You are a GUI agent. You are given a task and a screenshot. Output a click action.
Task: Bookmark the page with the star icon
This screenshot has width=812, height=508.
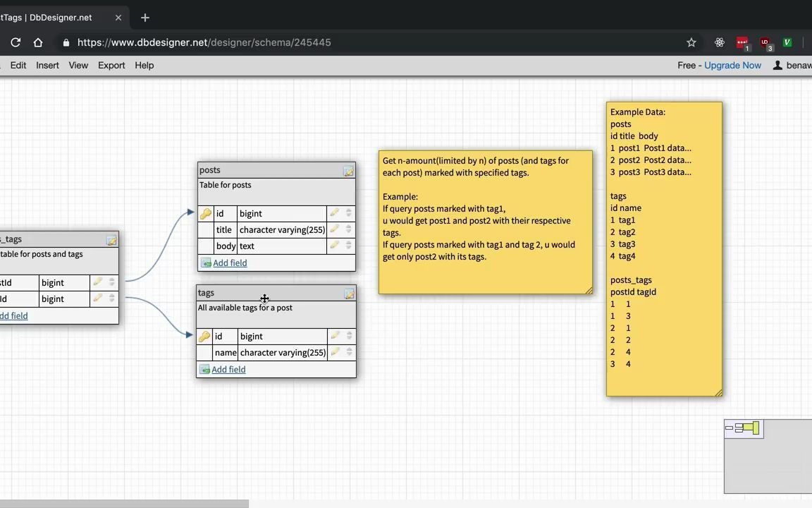pos(691,42)
